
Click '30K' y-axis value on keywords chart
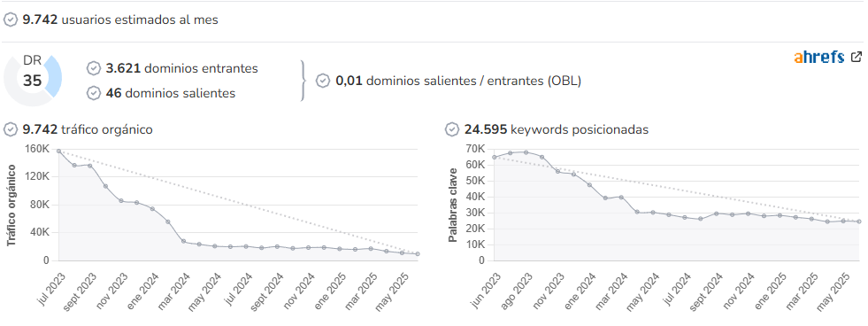point(474,213)
